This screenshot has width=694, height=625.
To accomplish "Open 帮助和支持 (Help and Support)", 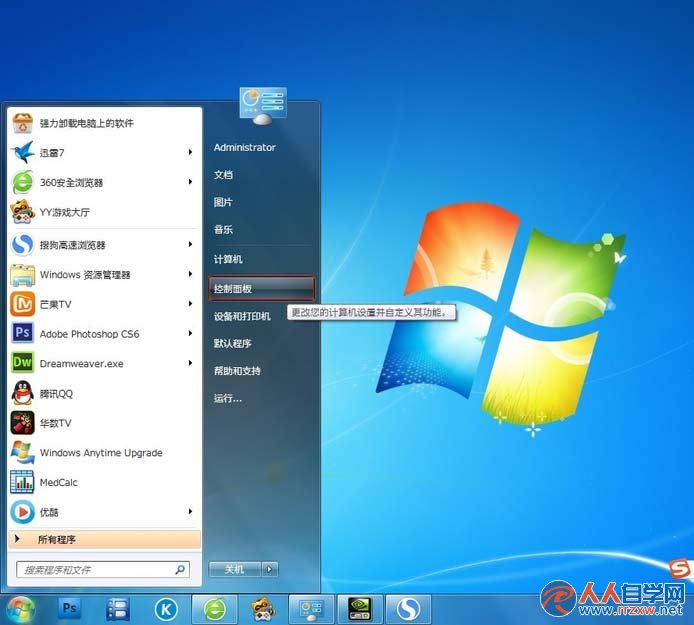I will pos(237,370).
